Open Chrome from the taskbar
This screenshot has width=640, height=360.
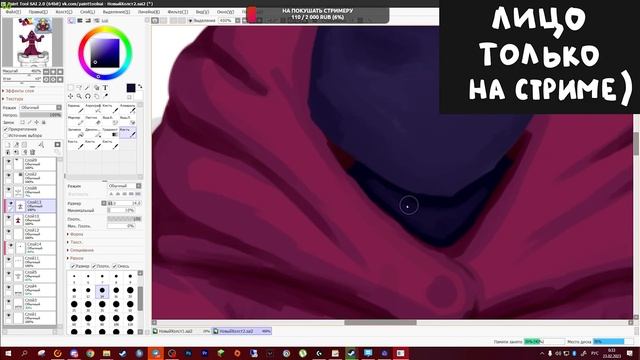click(90, 353)
